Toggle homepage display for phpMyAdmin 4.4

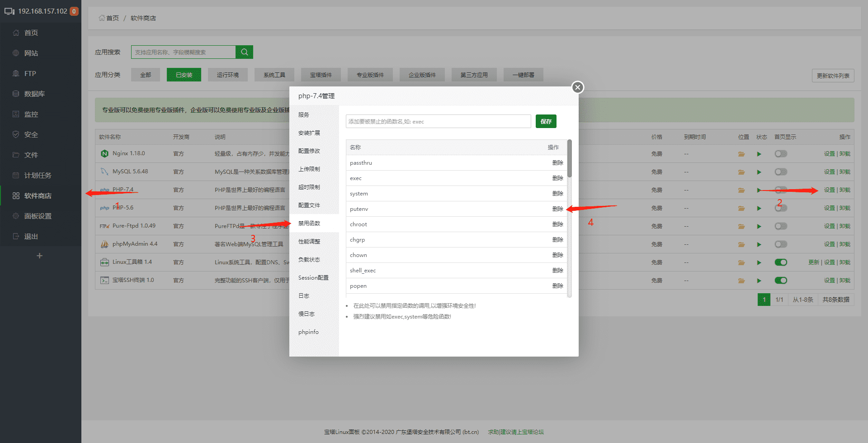(781, 244)
